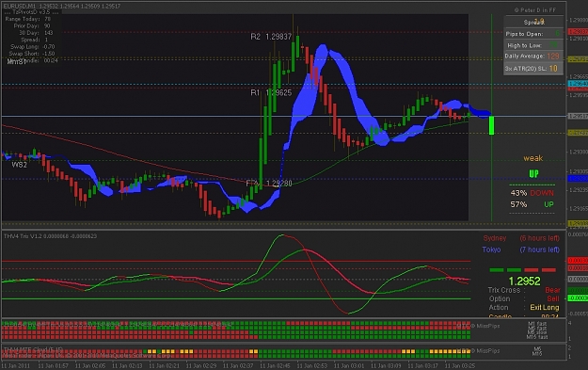The width and height of the screenshot is (588, 370).
Task: Click the 'Prior Day: 90' readout
Action: click(x=31, y=26)
